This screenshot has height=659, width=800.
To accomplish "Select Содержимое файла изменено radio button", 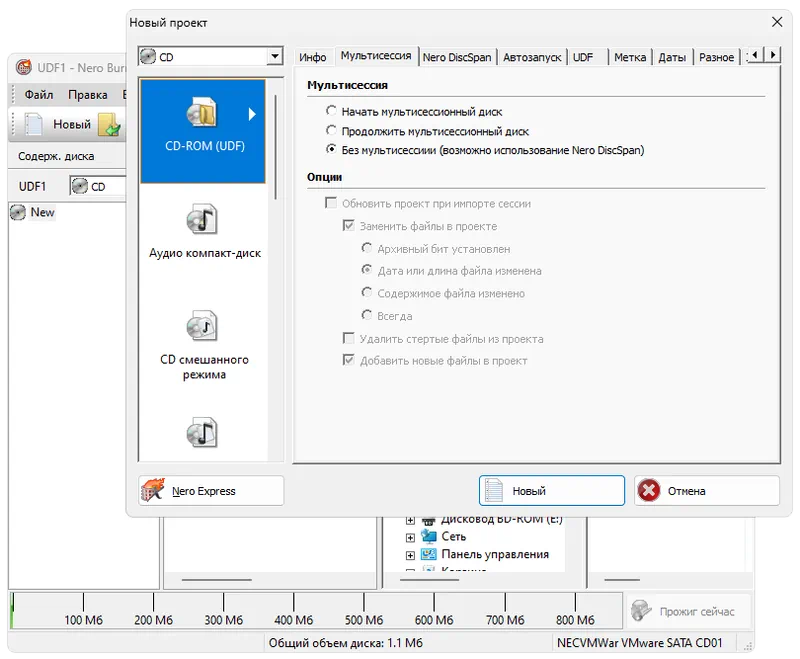I will 366,292.
